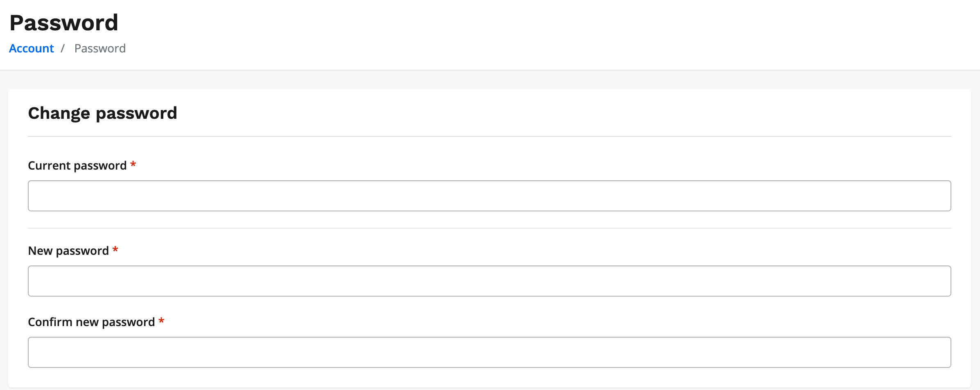Click the divider line below Change password heading
This screenshot has width=980, height=390.
(489, 136)
